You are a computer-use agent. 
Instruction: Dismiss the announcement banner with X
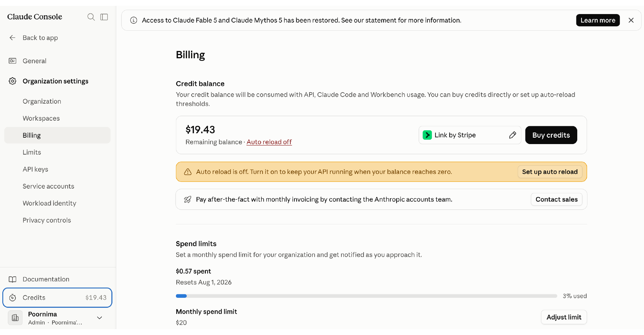coord(631,20)
